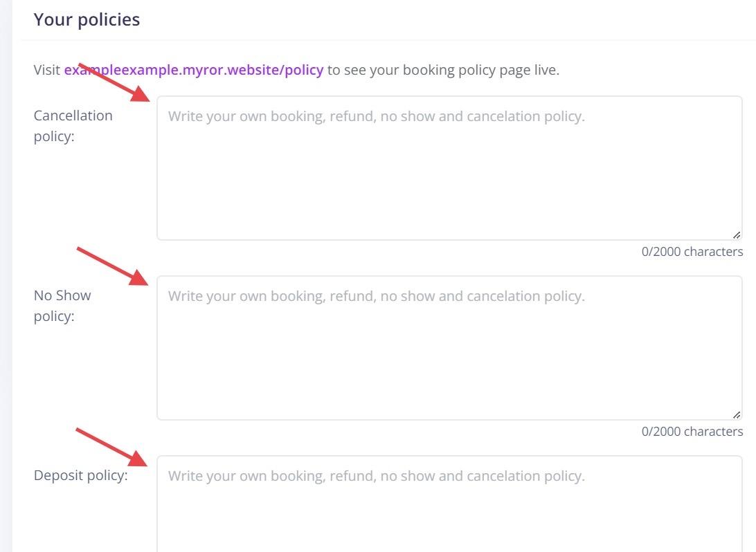This screenshot has width=756, height=552.
Task: Click the red arrow pointing at Deposit policy
Action: [x=113, y=447]
